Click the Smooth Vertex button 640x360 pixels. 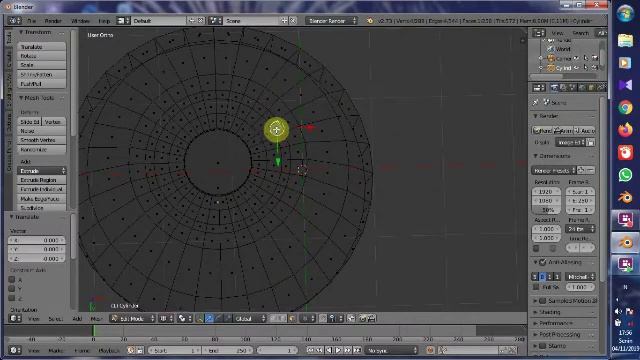(41, 140)
